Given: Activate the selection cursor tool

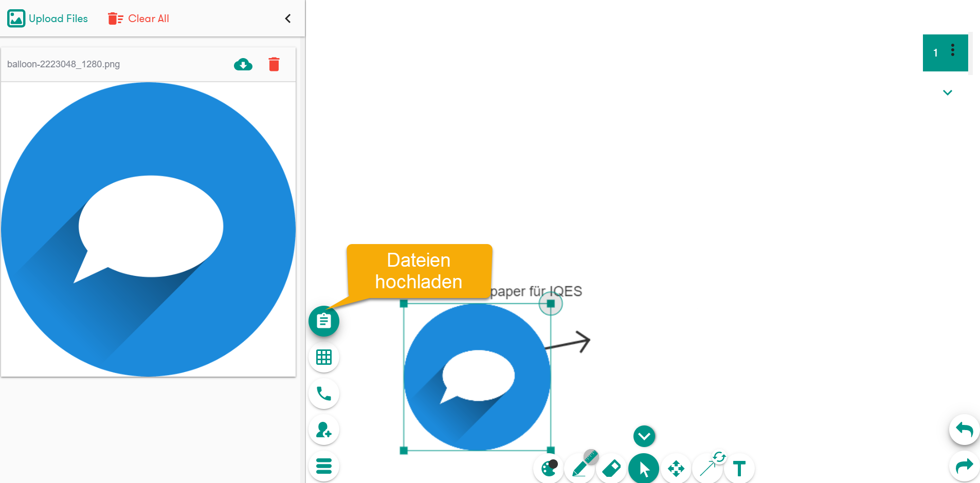Looking at the screenshot, I should [x=644, y=468].
